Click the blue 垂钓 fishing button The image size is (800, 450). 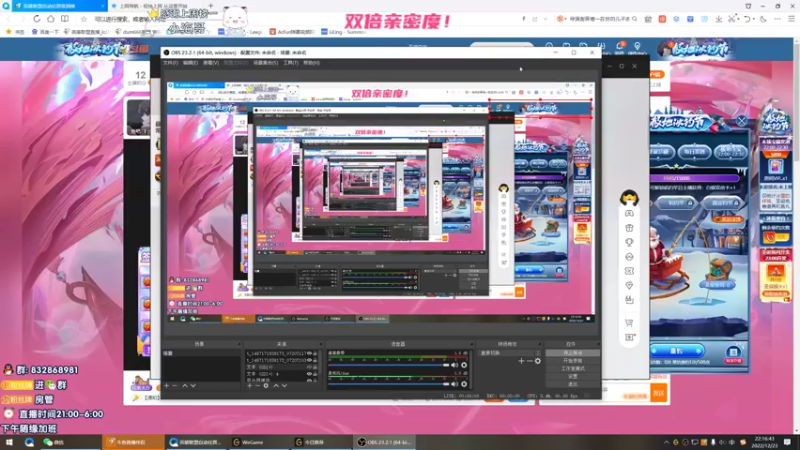[677, 351]
